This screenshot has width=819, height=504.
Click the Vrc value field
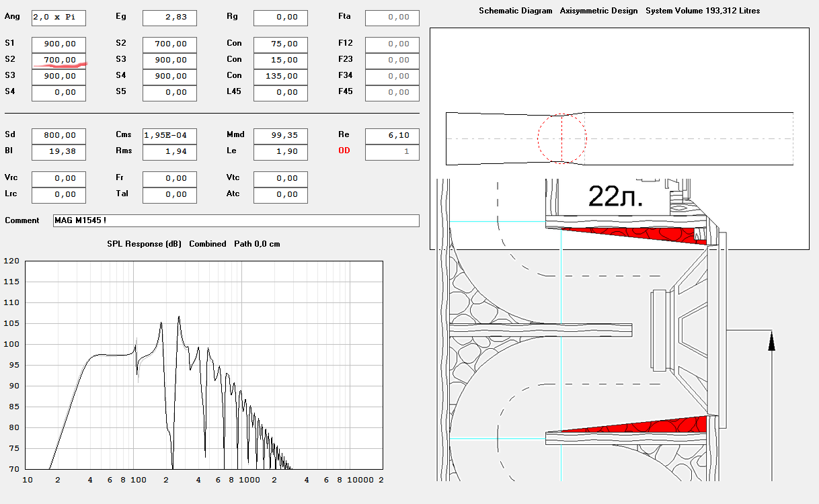(58, 179)
